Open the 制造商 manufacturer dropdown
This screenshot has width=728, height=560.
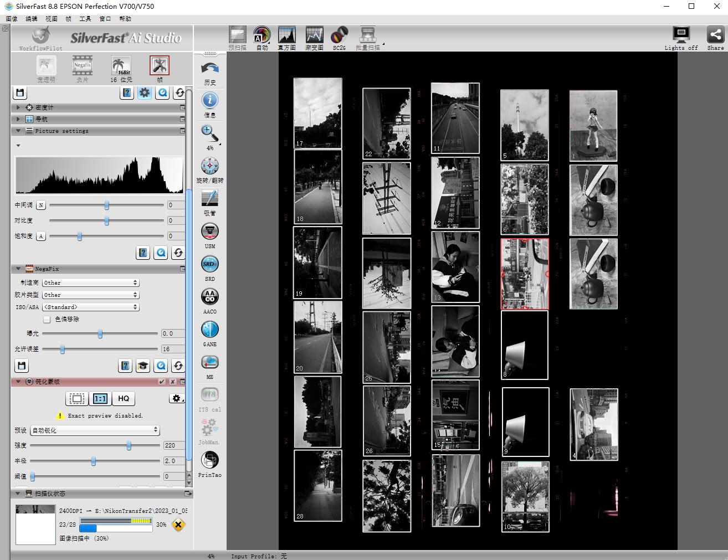[x=91, y=282]
